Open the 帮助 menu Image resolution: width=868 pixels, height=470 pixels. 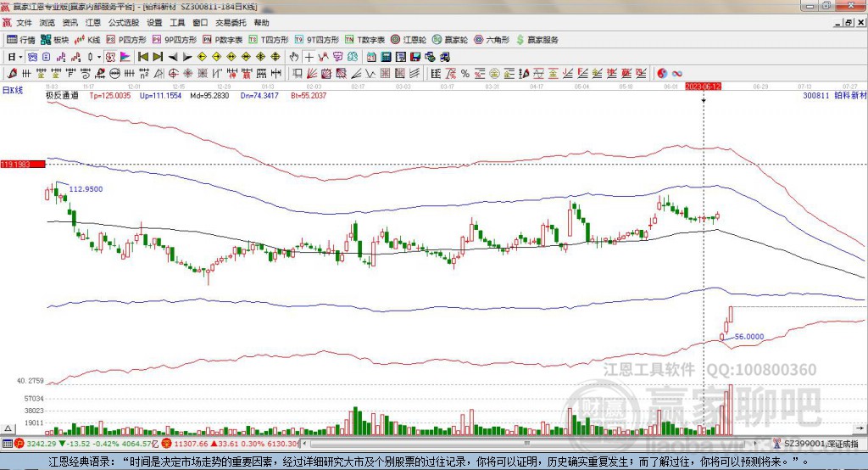pos(261,23)
